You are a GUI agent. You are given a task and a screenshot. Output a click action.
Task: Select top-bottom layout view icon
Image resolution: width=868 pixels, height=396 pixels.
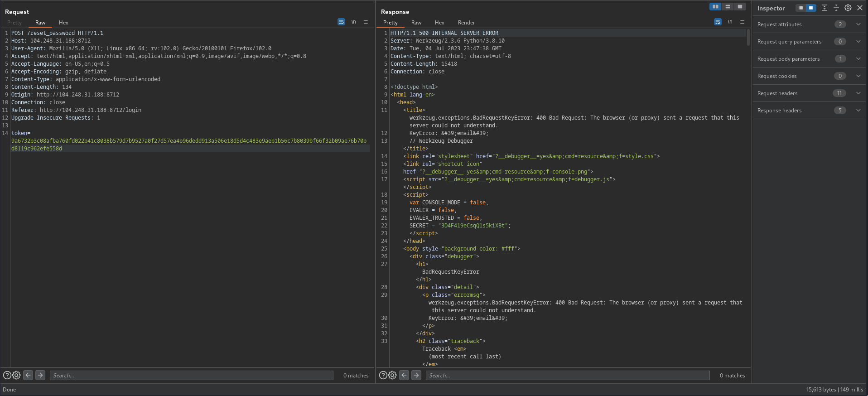click(728, 7)
